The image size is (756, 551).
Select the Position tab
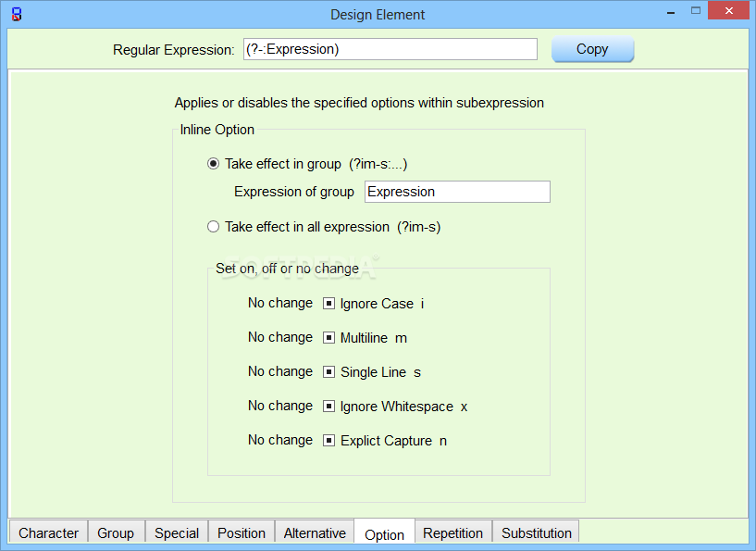(x=242, y=532)
